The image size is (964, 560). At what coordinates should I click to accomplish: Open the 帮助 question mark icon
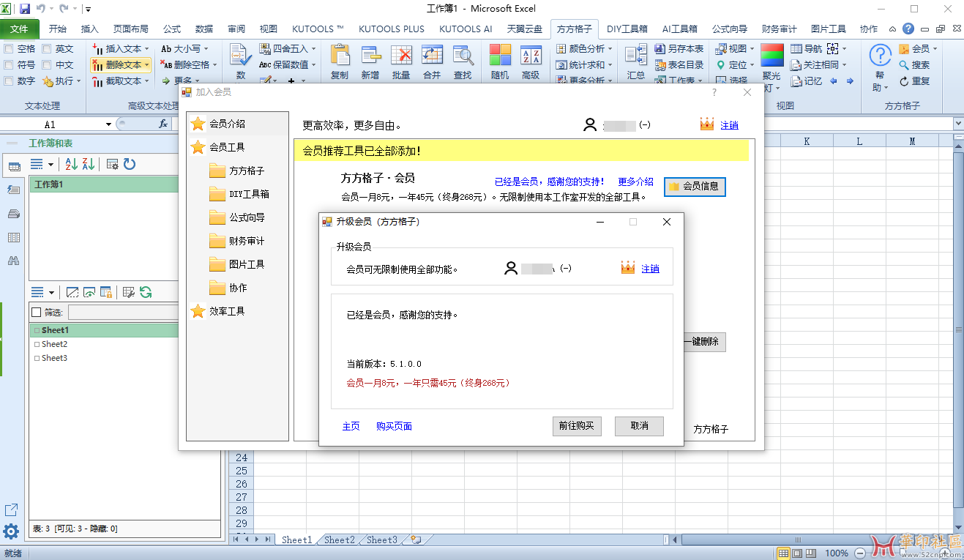[880, 56]
